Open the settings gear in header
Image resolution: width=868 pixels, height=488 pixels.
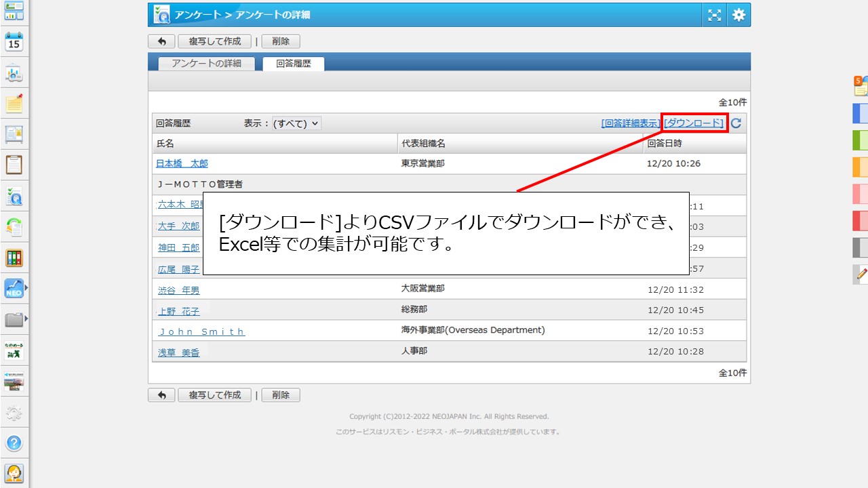click(738, 15)
